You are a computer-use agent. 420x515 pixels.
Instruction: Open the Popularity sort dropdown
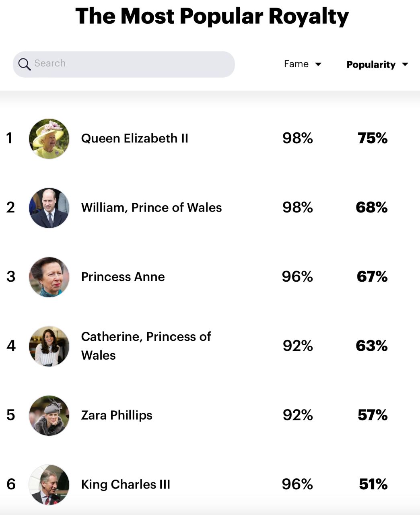(x=377, y=64)
